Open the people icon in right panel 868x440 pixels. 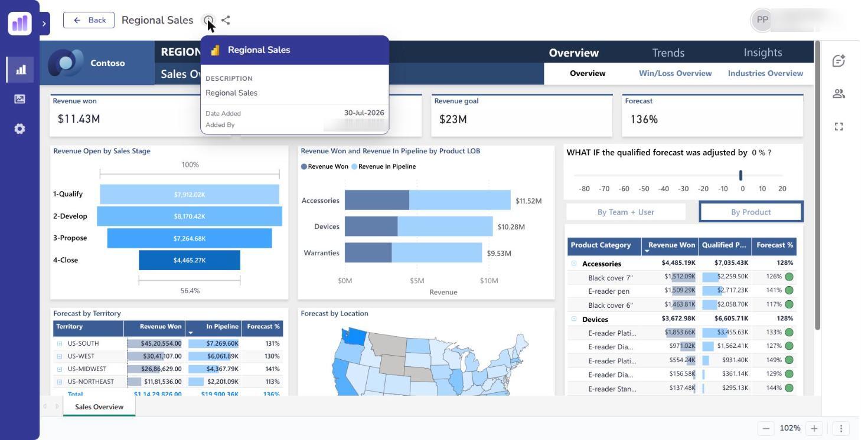[x=838, y=94]
